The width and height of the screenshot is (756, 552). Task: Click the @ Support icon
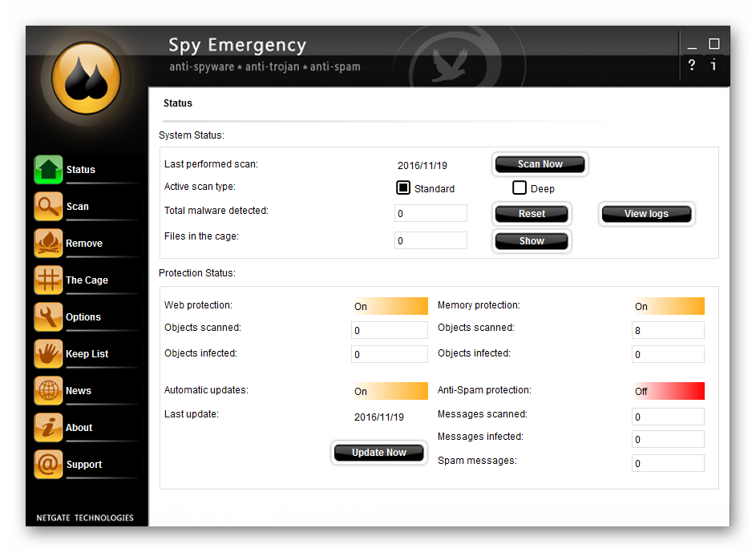click(48, 465)
